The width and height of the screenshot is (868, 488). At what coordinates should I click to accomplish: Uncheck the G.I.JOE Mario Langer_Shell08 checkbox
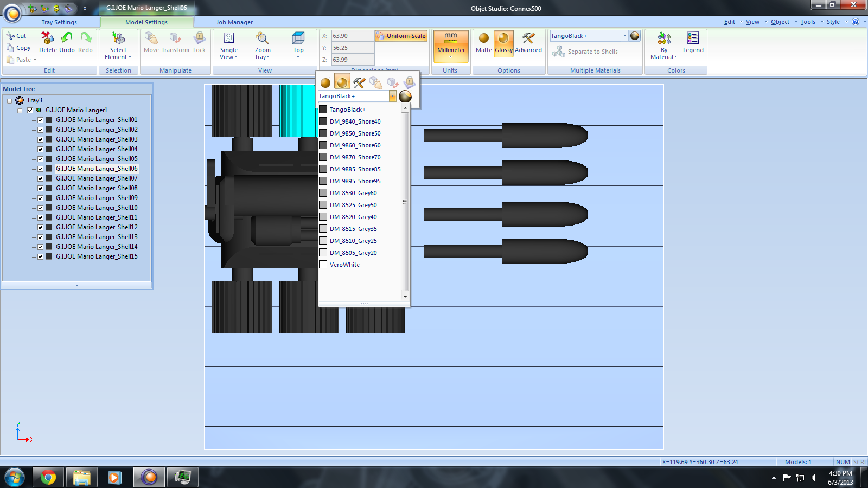click(x=40, y=188)
